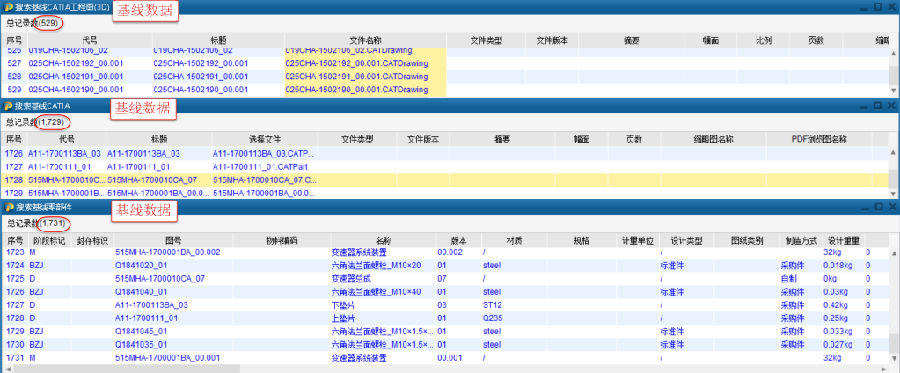Click the 计量单位 column header
Image resolution: width=900 pixels, height=373 pixels.
[x=638, y=240]
